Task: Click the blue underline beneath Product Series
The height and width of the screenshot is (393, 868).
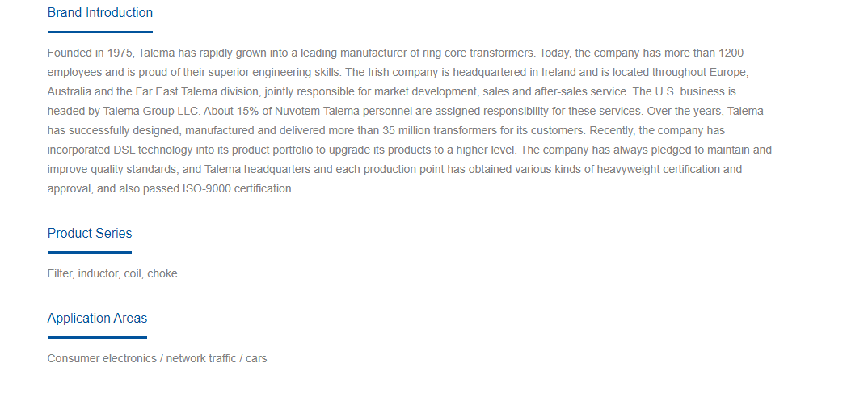Action: [90, 253]
